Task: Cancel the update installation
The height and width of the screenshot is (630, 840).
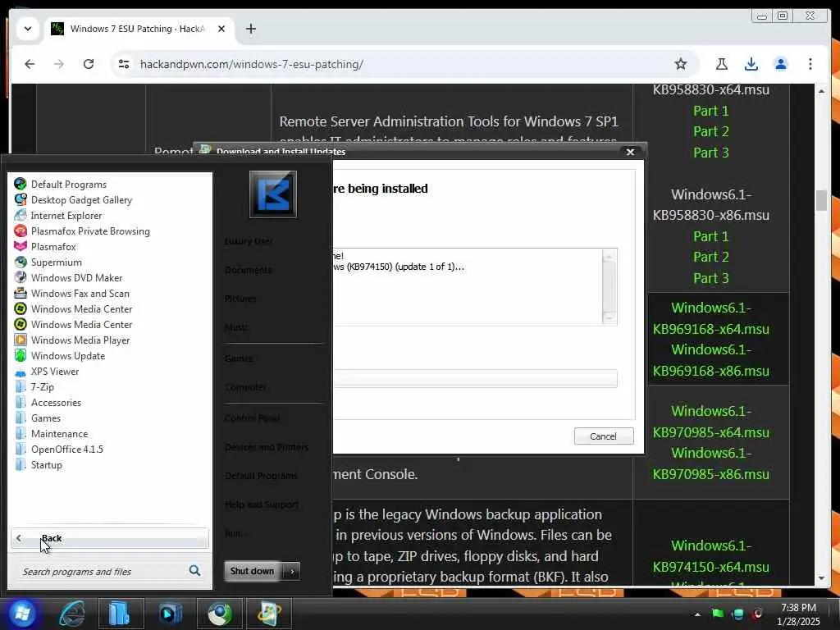Action: click(603, 436)
